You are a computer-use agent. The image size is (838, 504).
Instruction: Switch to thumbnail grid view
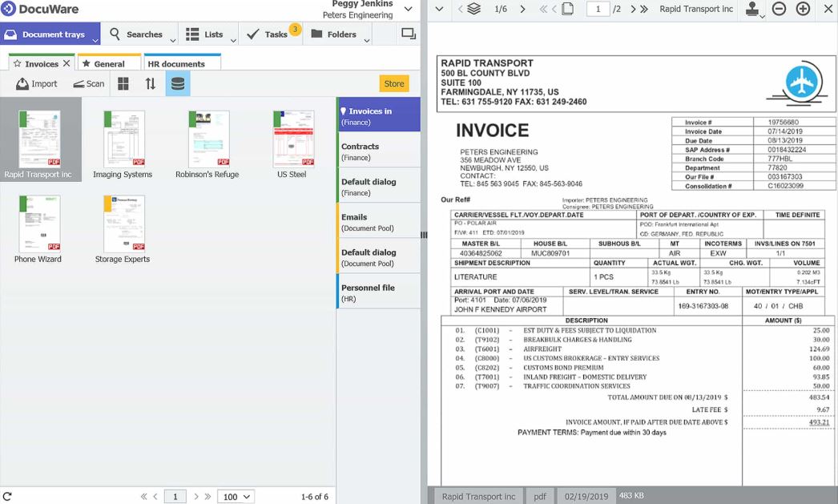point(123,83)
